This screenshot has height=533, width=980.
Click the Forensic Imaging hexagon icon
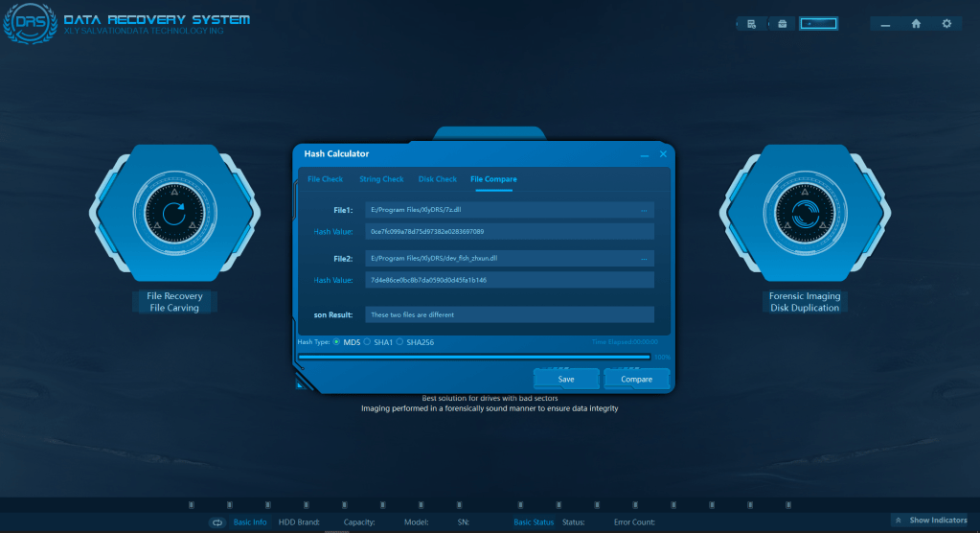[x=805, y=214]
